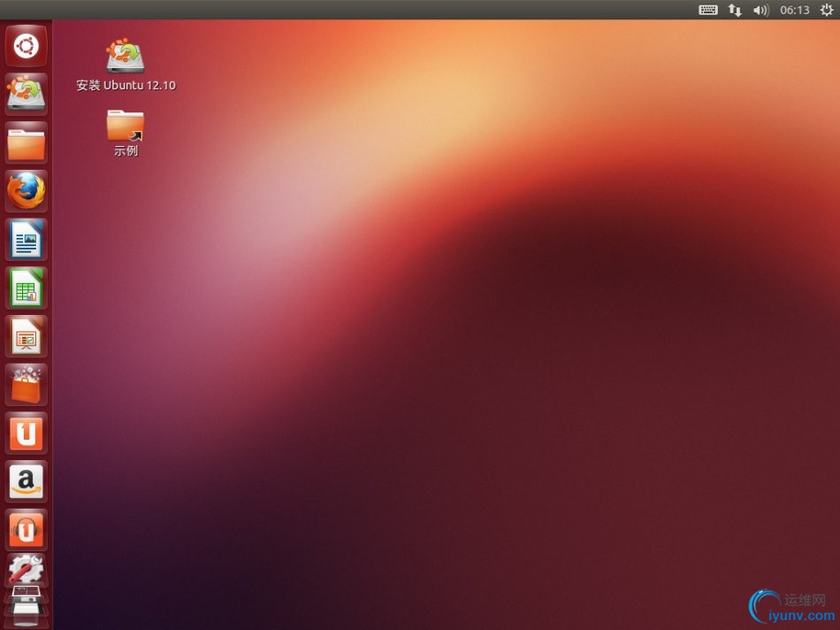This screenshot has height=630, width=840.
Task: Open the network indicator menu
Action: click(735, 10)
